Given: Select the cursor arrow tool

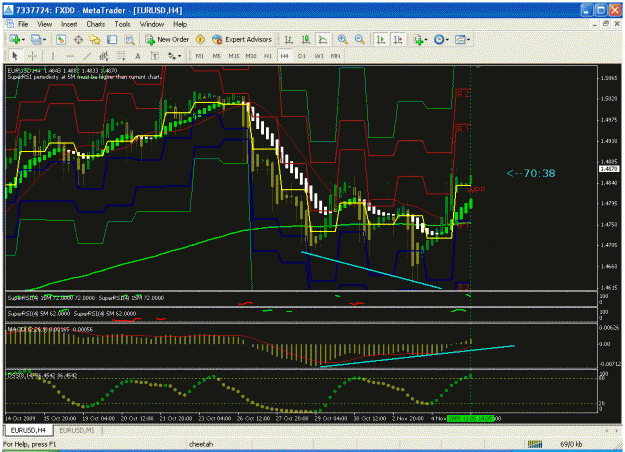Looking at the screenshot, I should click(x=15, y=56).
